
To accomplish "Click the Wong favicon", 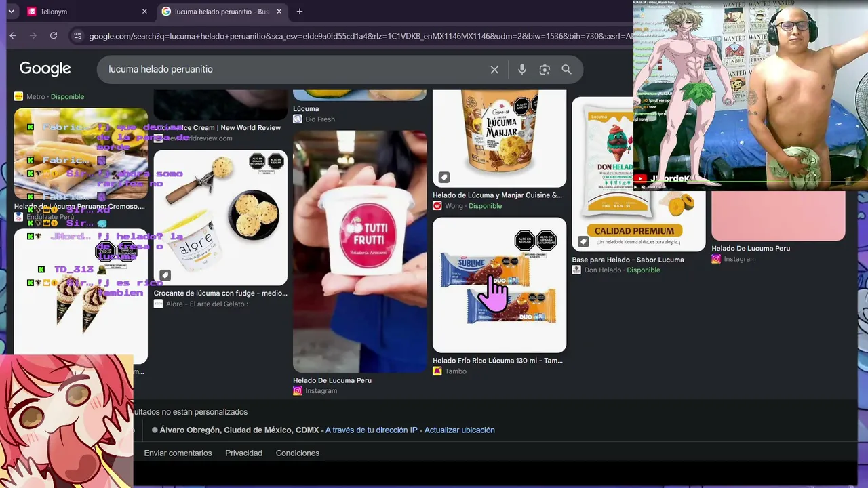I will pyautogui.click(x=437, y=206).
